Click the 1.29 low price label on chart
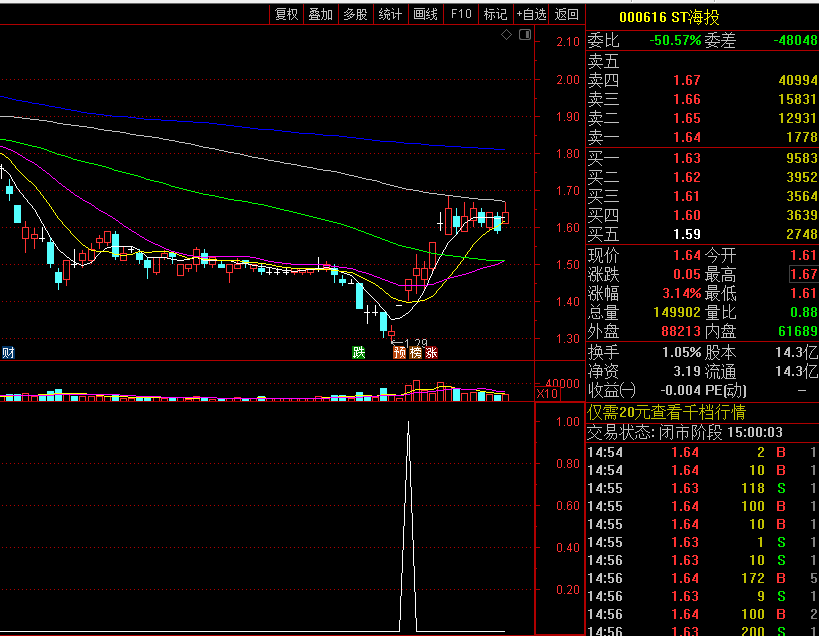819x636 pixels. pyautogui.click(x=416, y=343)
